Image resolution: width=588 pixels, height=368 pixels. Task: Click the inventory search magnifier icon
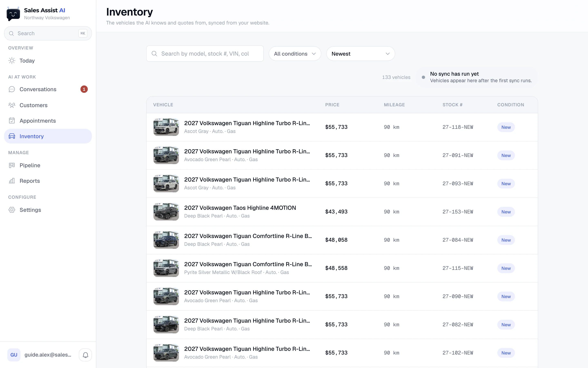point(154,54)
